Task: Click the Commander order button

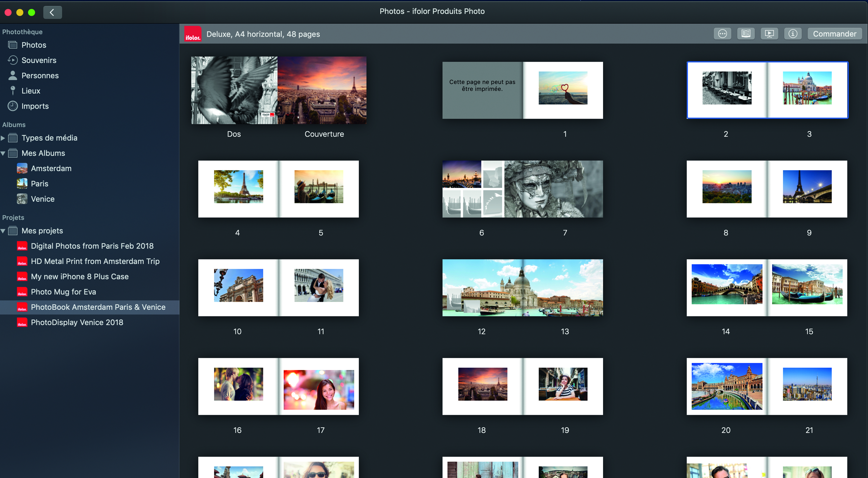Action: pos(834,34)
